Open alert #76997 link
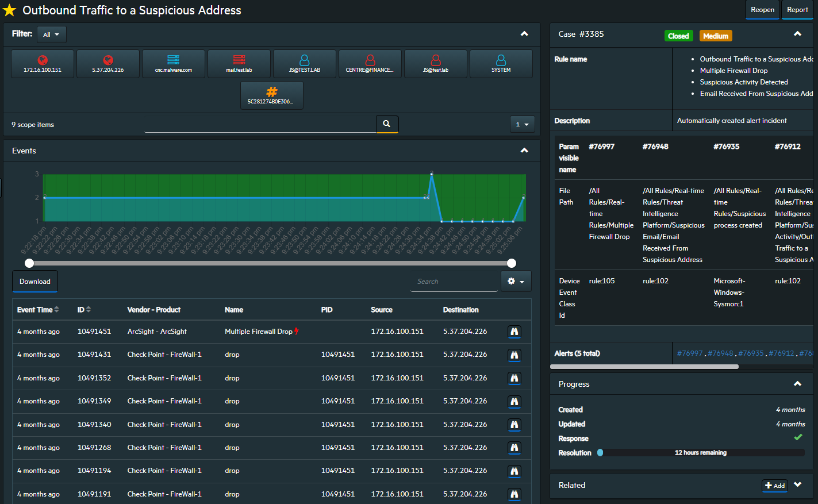The image size is (818, 504). tap(690, 353)
